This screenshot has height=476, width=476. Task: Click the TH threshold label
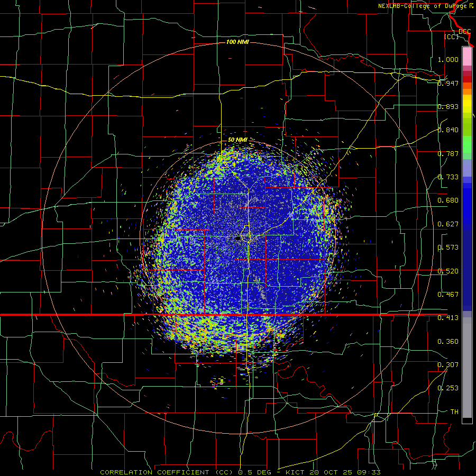coord(454,412)
